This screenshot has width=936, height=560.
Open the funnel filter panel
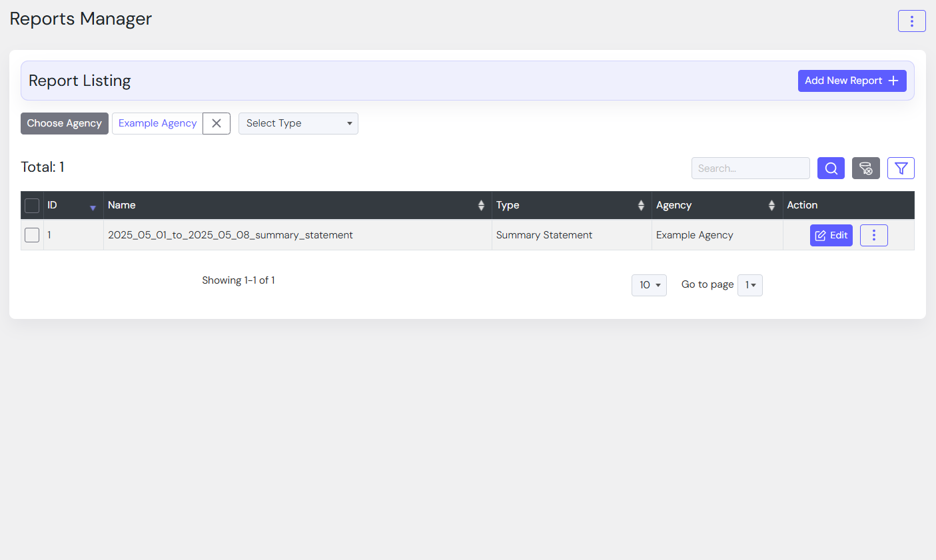(901, 168)
